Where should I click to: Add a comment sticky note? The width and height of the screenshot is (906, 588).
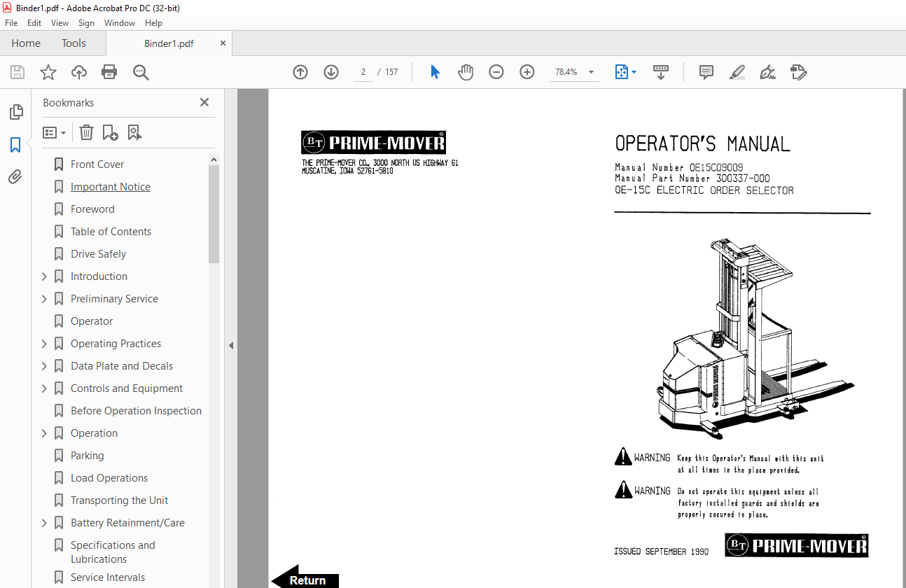[706, 72]
